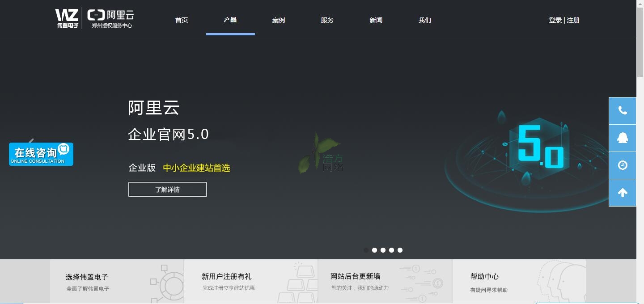Open the 产品 navigation tab

[x=230, y=20]
